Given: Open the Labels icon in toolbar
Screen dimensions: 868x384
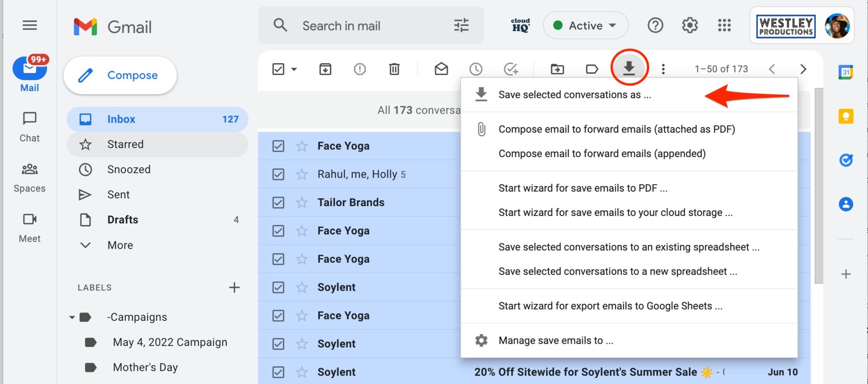Looking at the screenshot, I should [x=592, y=69].
